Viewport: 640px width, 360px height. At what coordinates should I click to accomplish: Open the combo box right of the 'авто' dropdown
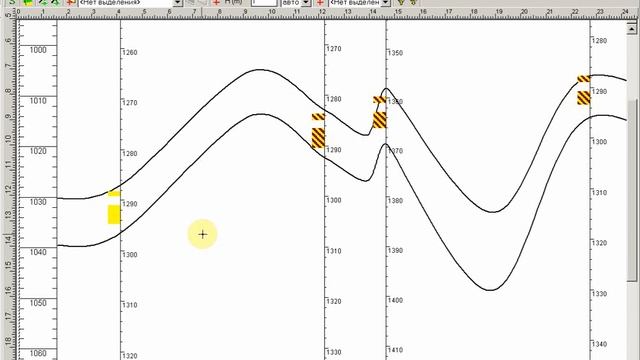click(359, 2)
